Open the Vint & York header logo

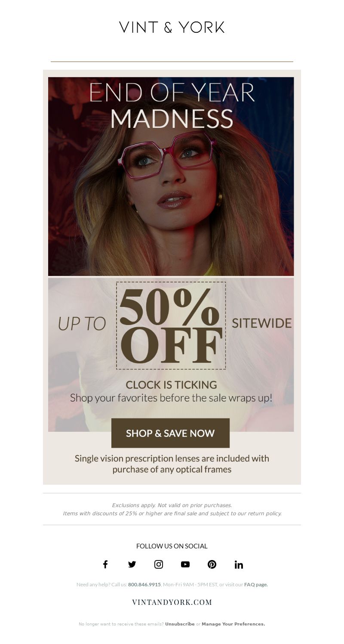(172, 27)
